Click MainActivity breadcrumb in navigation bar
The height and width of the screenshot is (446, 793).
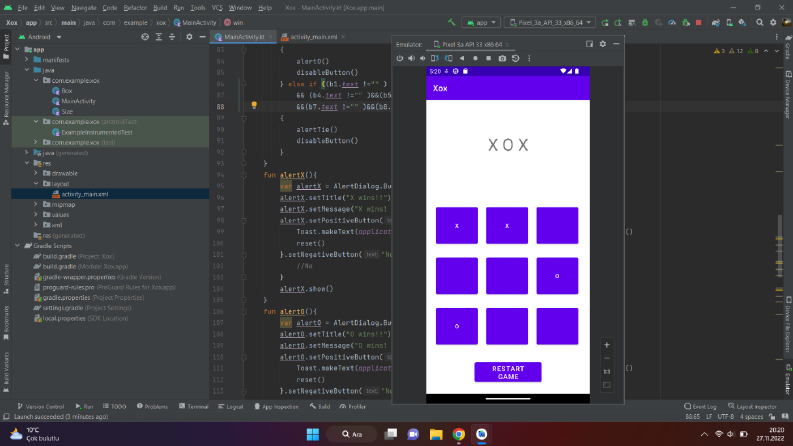point(195,22)
